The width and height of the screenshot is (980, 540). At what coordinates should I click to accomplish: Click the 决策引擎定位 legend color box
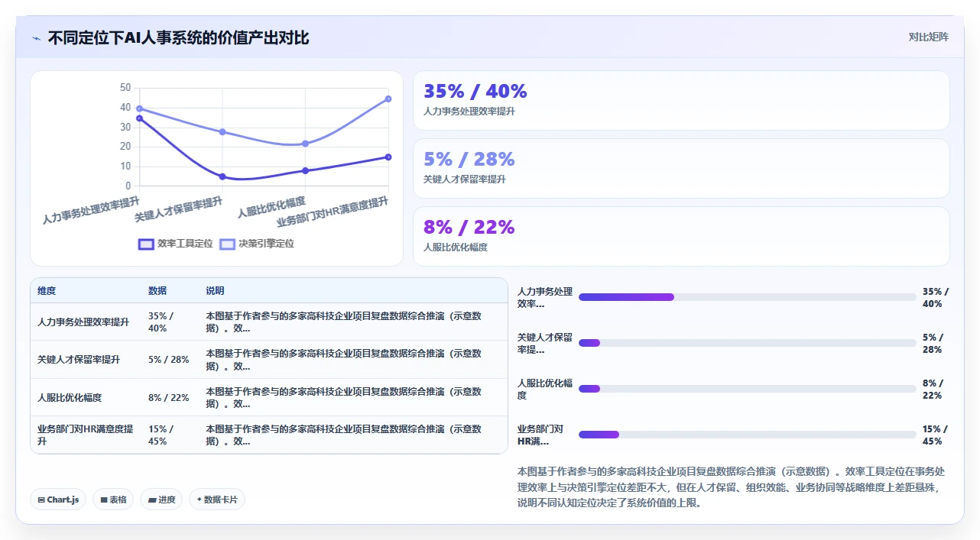228,244
